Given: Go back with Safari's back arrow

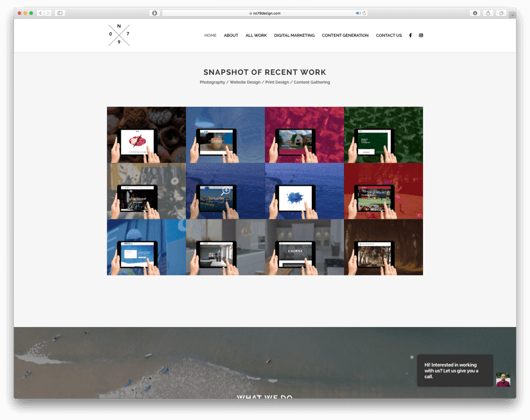Looking at the screenshot, I should click(41, 13).
